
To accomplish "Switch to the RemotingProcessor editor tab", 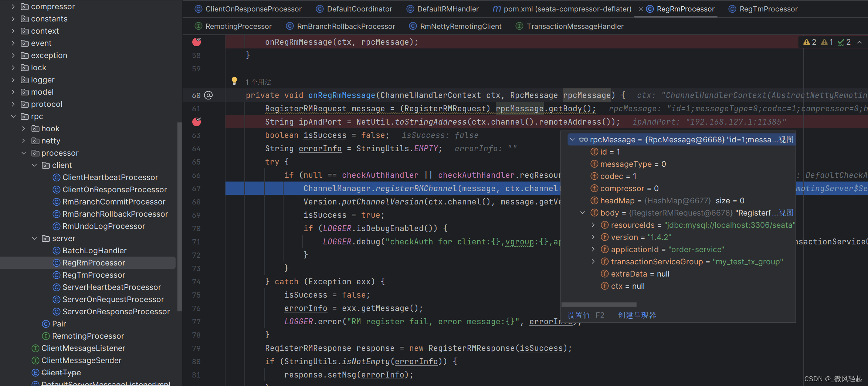I will click(x=233, y=26).
